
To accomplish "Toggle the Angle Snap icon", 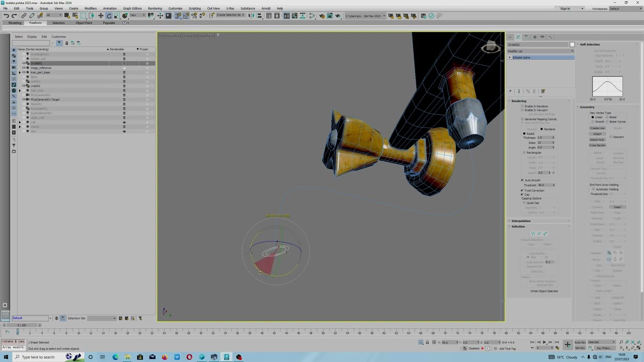I will (186, 16).
